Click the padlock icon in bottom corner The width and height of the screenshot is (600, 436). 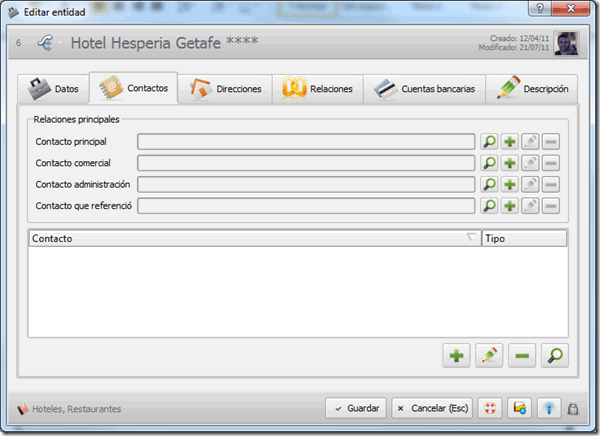(573, 409)
